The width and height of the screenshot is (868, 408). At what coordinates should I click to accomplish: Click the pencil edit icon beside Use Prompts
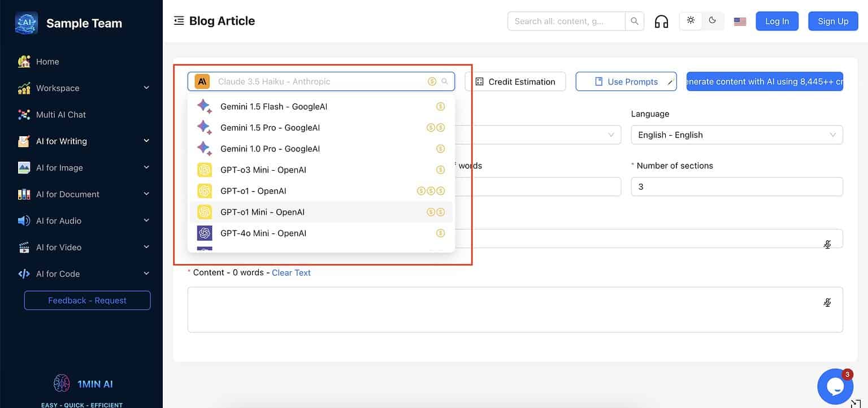(670, 82)
